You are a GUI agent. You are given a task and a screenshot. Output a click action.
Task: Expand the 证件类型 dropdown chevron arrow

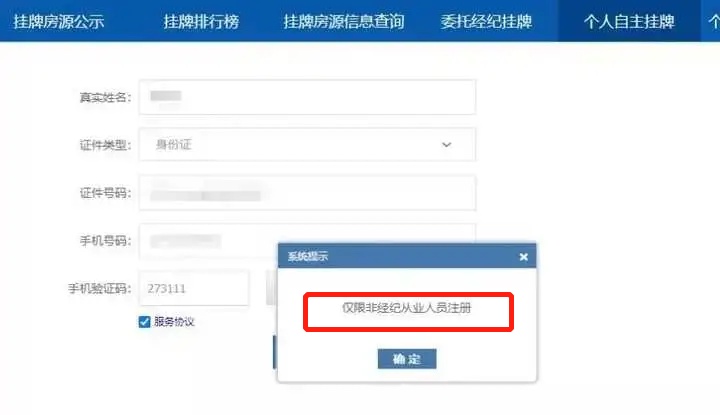446,145
